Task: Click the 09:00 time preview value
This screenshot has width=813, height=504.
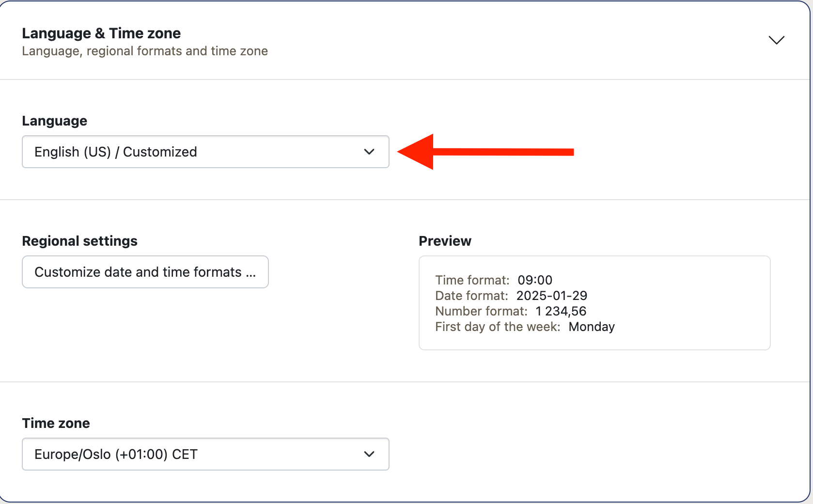Action: (535, 280)
